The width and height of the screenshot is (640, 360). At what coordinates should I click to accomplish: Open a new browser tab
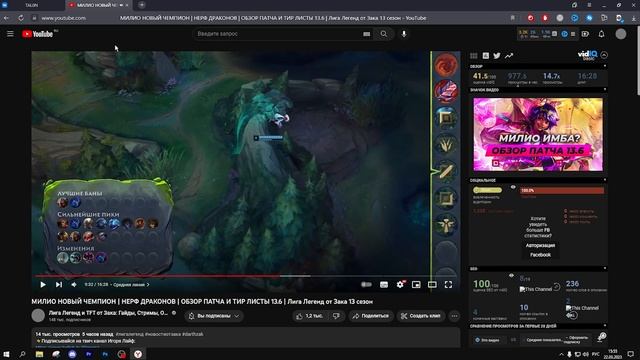(x=142, y=5)
